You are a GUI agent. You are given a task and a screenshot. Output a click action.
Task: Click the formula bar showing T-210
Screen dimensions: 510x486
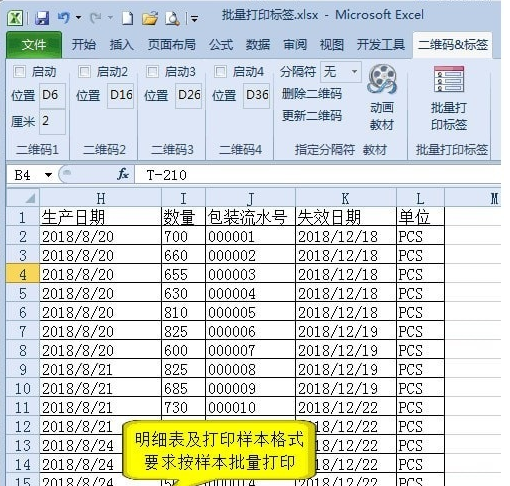(317, 175)
